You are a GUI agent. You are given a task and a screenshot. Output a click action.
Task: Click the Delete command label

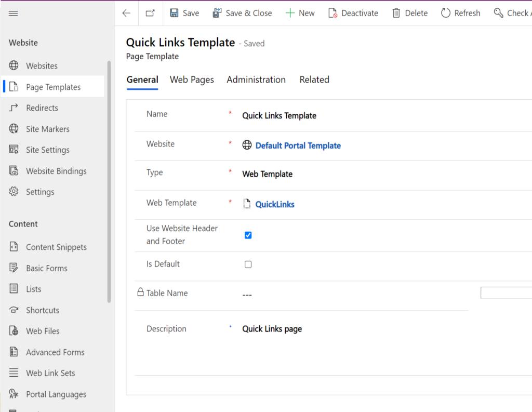(416, 13)
